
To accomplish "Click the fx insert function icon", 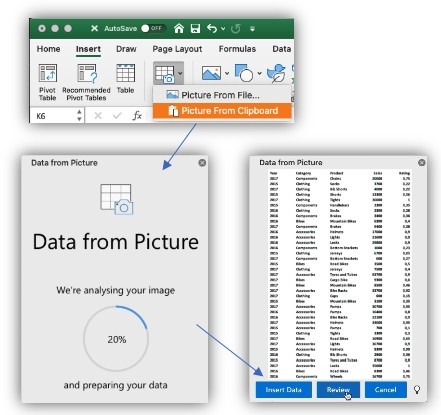I will [137, 116].
